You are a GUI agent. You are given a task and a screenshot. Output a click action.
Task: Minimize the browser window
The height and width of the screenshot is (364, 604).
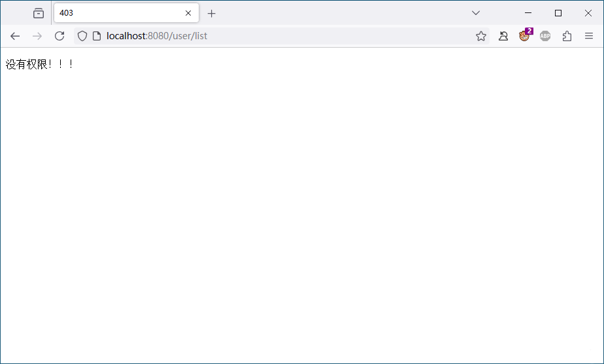point(528,13)
